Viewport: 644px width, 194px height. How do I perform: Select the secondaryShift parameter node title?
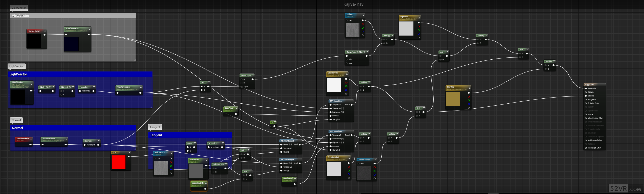(x=197, y=183)
